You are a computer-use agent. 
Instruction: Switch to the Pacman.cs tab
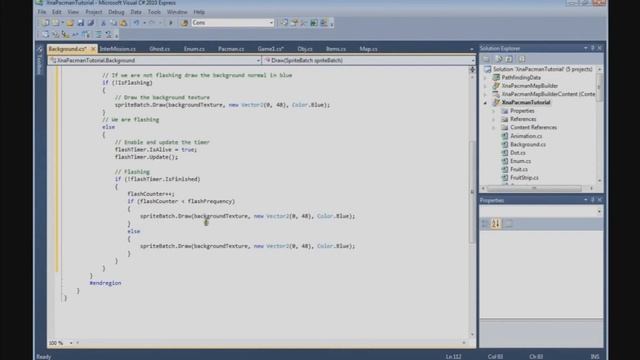coord(231,49)
